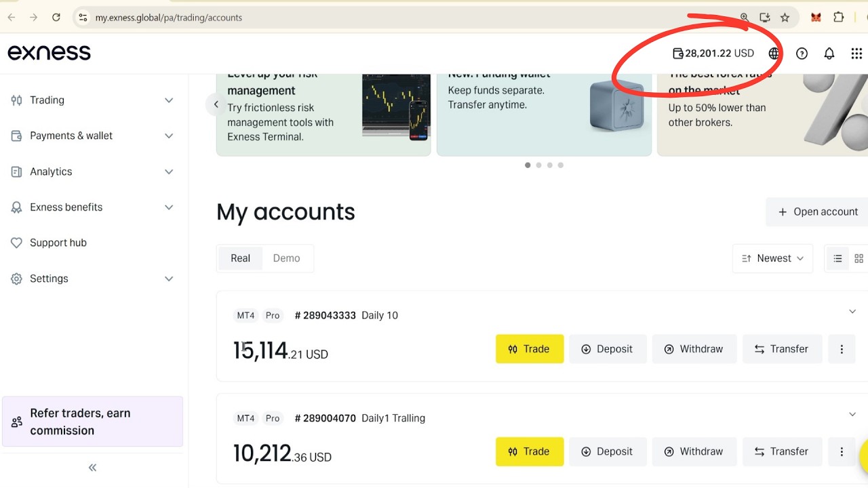
Task: Click account number # 289004070
Action: 325,418
